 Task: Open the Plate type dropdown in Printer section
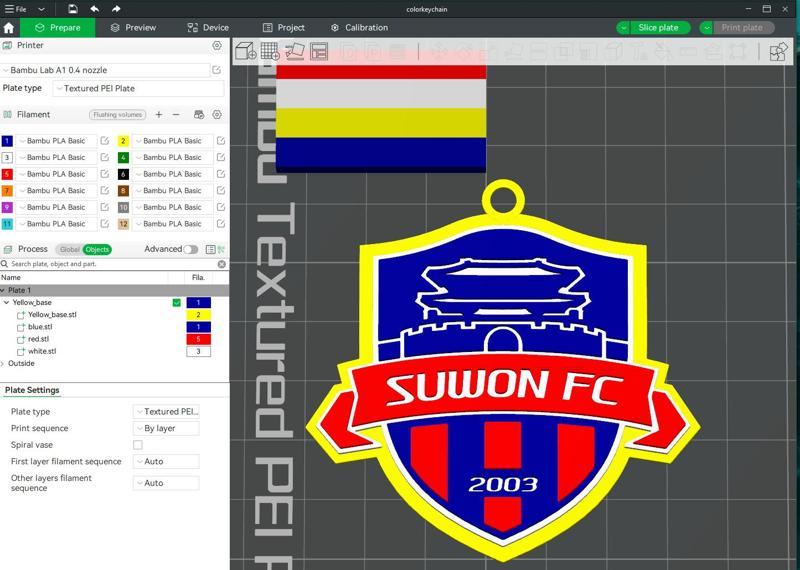tap(138, 88)
